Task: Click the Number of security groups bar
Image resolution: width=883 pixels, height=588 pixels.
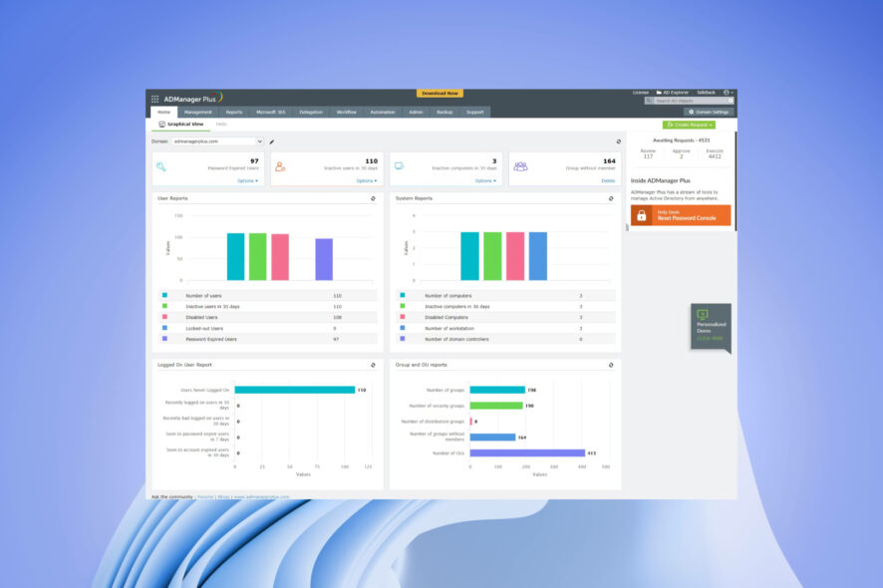Action: (496, 406)
